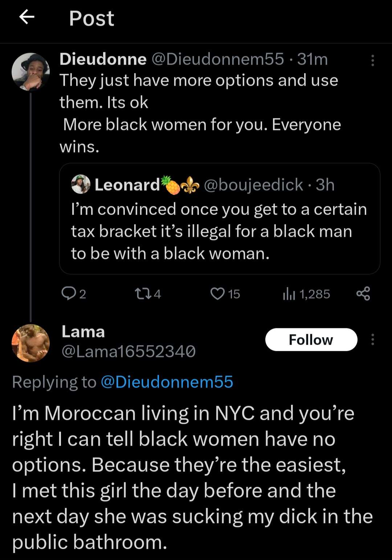Click the 31m timestamp on Dieudonne's post
392x560 pixels.
tap(313, 59)
